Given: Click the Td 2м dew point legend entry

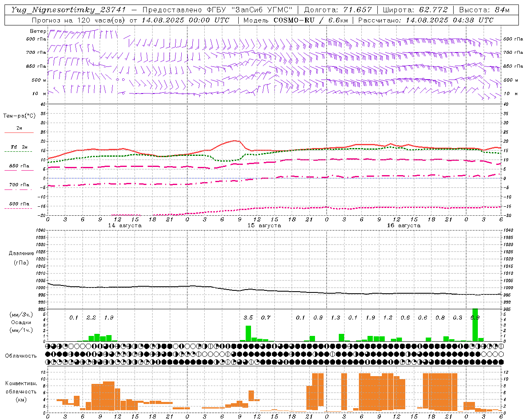Looking at the screenshot, I should (19, 147).
